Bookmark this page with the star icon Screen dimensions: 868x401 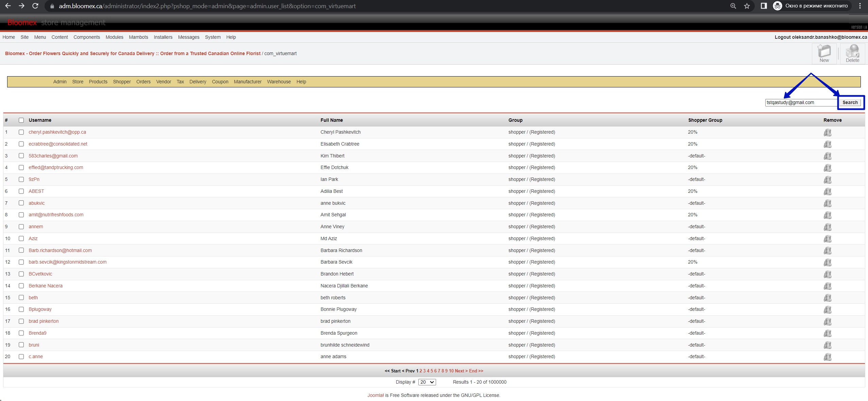coord(747,6)
